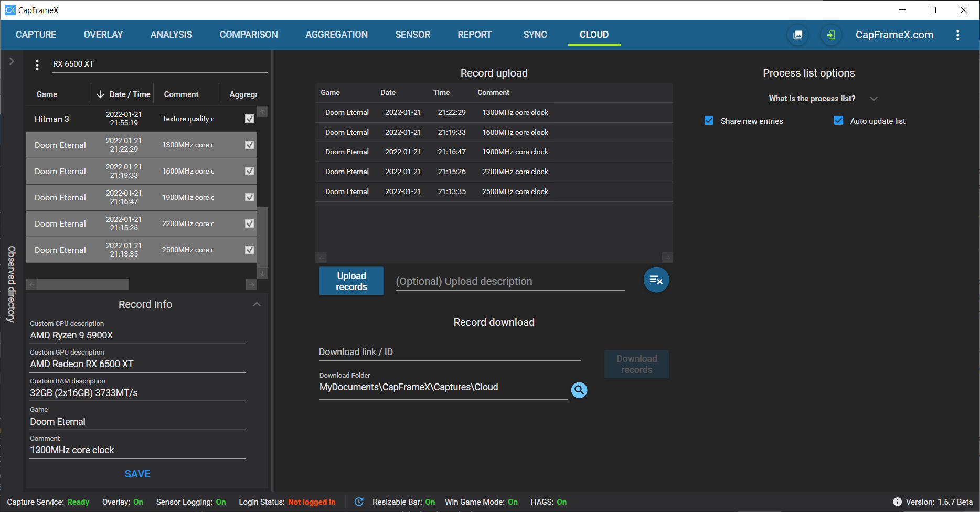Expand 'What is the process list?' section

pos(874,99)
